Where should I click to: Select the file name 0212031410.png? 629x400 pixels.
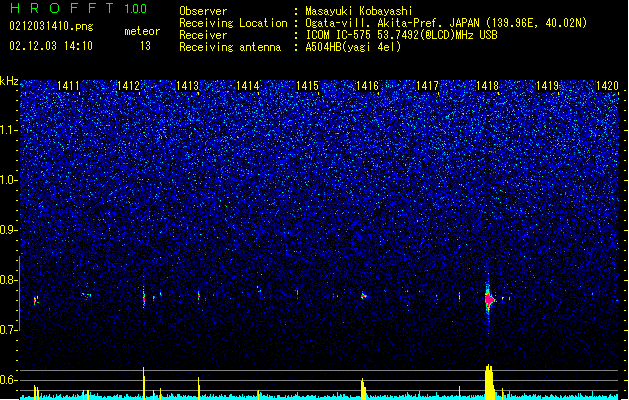coord(51,26)
